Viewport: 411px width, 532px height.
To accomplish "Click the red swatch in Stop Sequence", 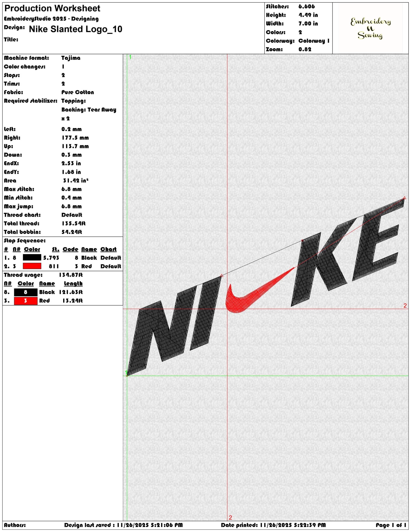I will click(x=32, y=266).
